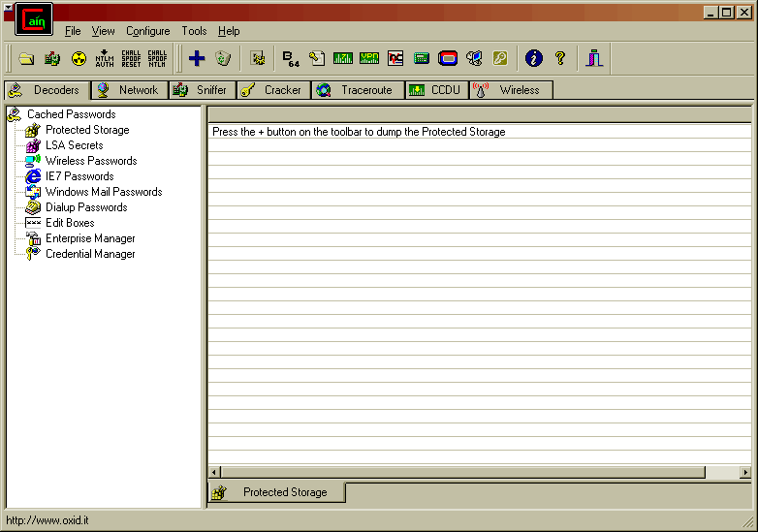Start the sniffer with the network card icon
The image size is (758, 532).
(52, 59)
